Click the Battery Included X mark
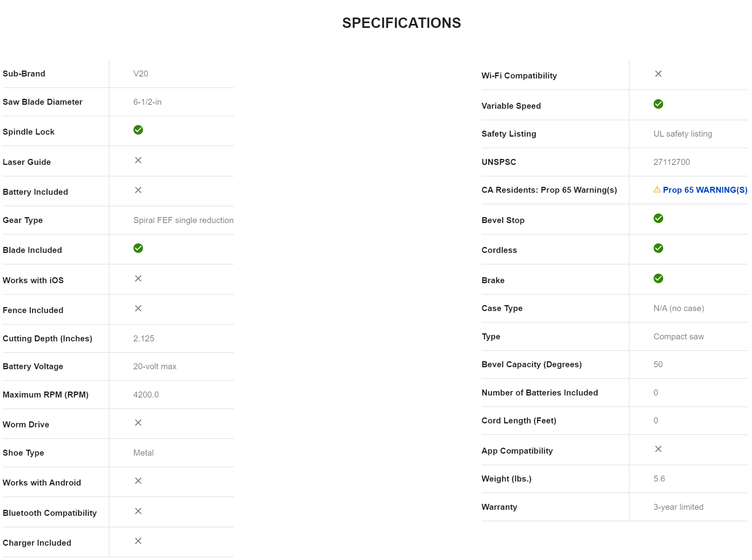Image resolution: width=752 pixels, height=560 pixels. coord(138,190)
